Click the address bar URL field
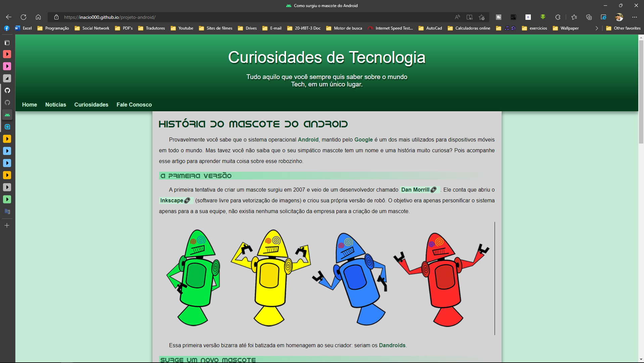644x363 pixels. click(x=109, y=17)
